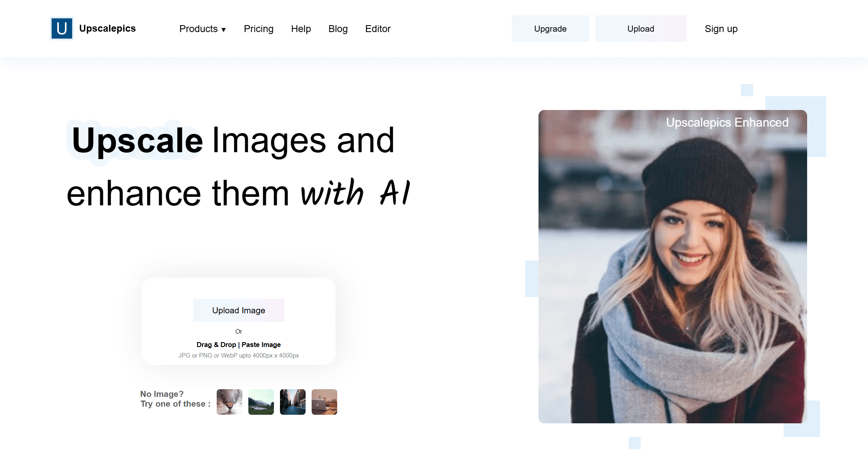This screenshot has height=459, width=868.
Task: Go to the Blog page
Action: (338, 29)
